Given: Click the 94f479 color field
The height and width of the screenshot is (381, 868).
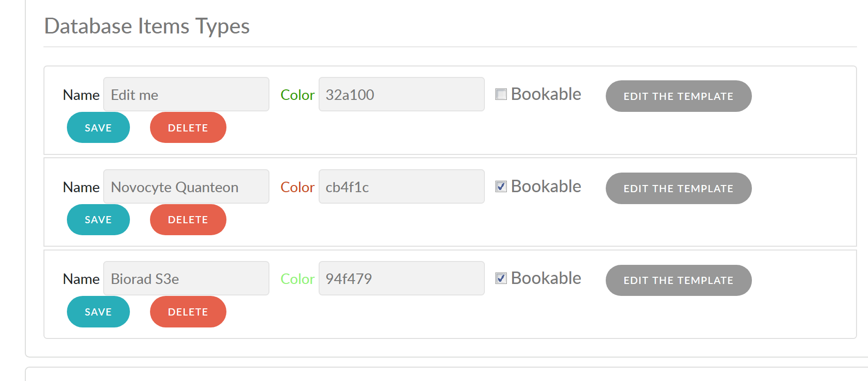Looking at the screenshot, I should [x=401, y=278].
